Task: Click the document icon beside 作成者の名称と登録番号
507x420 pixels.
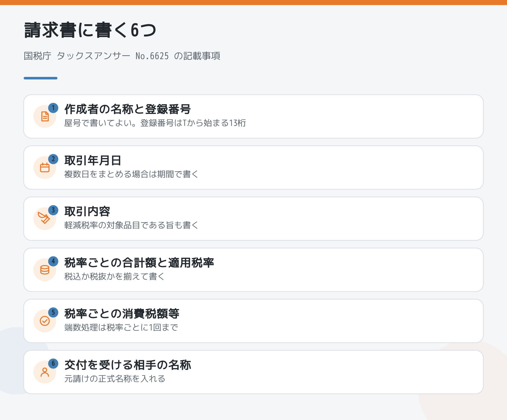Action: coord(45,116)
